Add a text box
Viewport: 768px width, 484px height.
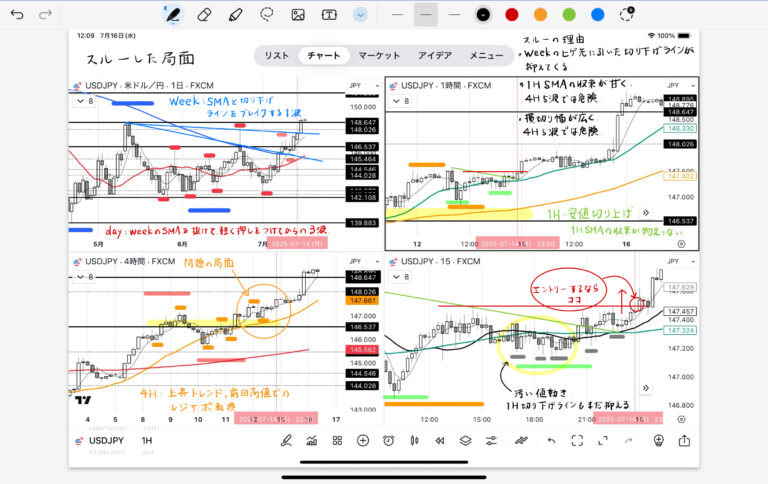click(329, 15)
